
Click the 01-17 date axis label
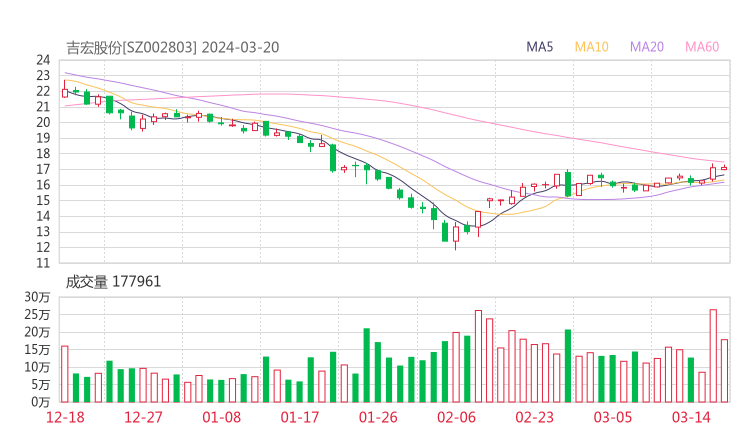pos(300,417)
